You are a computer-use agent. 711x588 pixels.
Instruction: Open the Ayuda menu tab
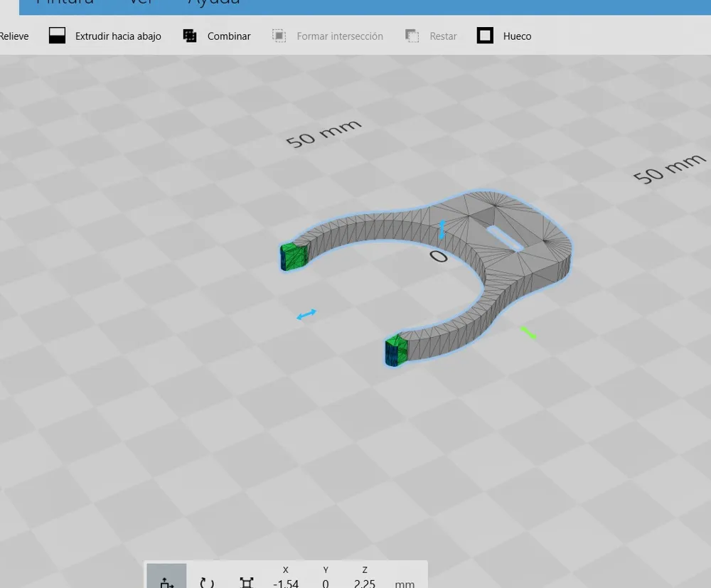point(213,2)
